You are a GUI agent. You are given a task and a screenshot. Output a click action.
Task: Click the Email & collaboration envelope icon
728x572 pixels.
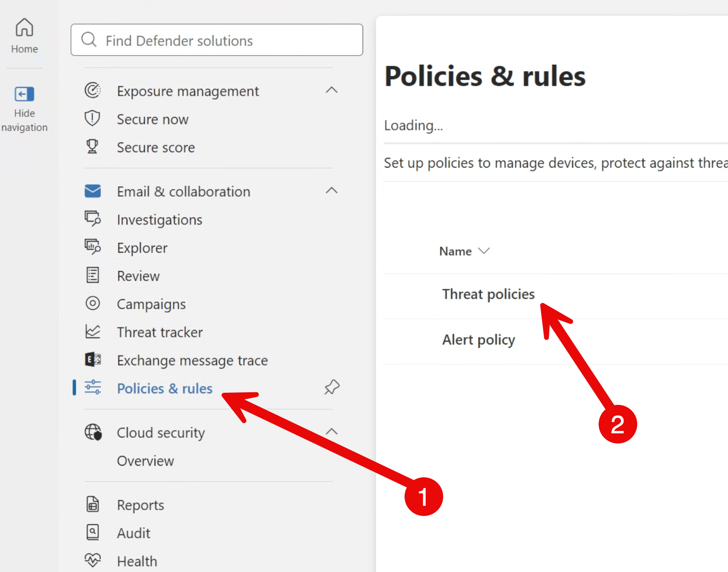click(x=93, y=191)
